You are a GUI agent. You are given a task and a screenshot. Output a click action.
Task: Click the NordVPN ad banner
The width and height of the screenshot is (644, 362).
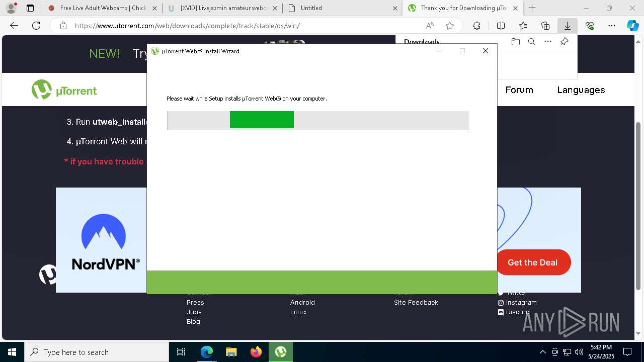(x=101, y=240)
